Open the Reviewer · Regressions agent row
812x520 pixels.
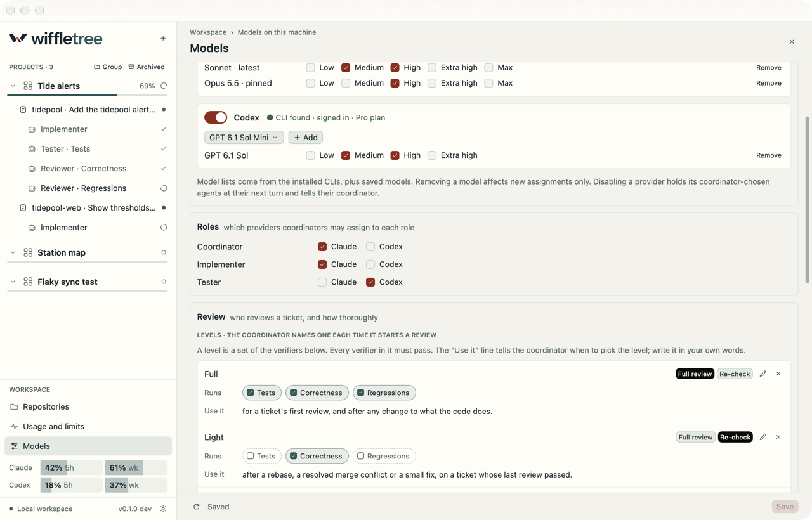88,188
